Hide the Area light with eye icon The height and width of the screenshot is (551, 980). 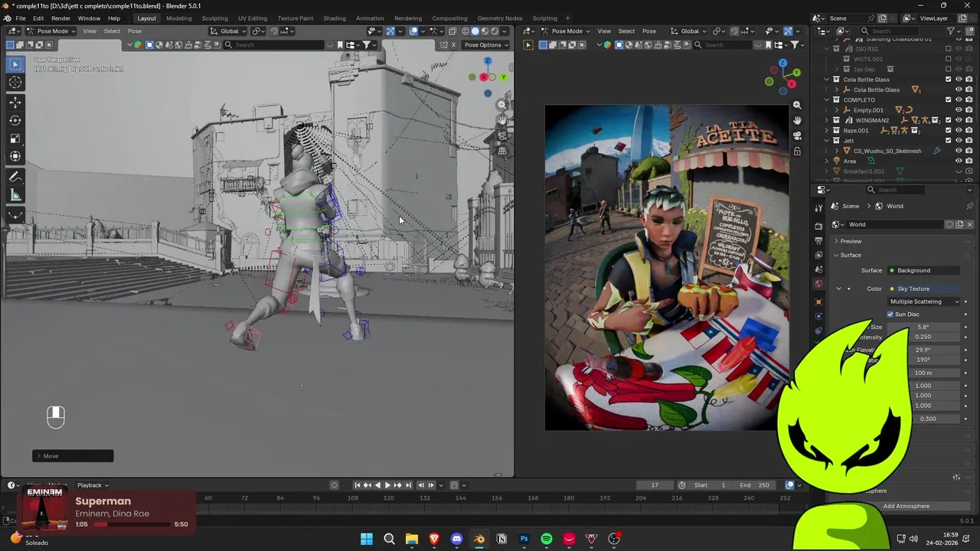[959, 161]
